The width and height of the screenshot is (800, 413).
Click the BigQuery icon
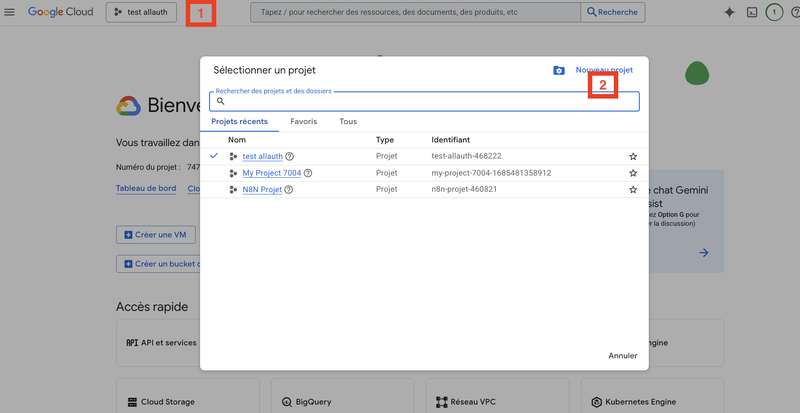tap(287, 402)
